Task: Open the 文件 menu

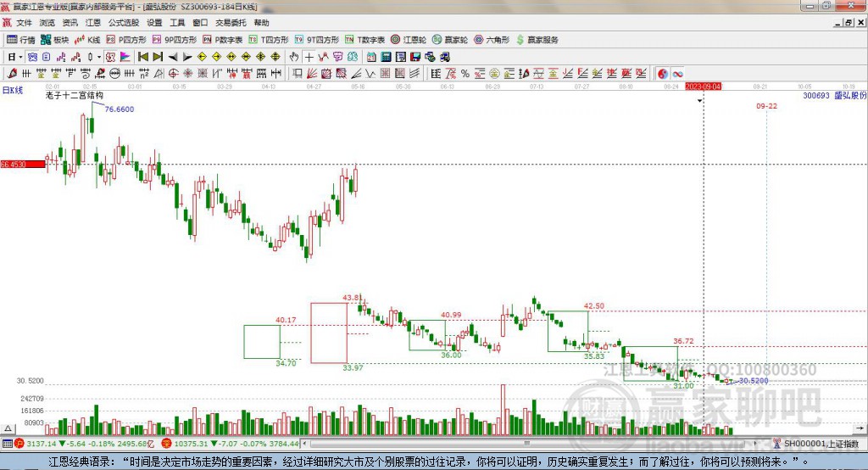Action: coord(25,23)
